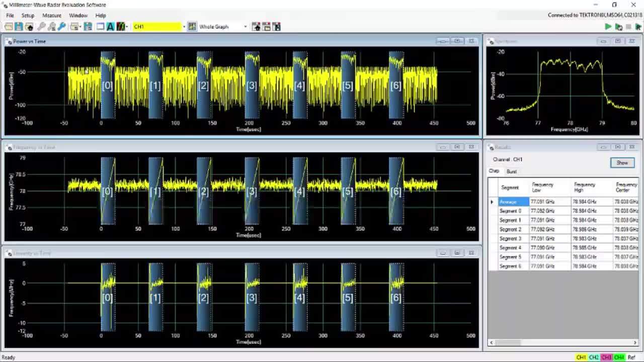The height and width of the screenshot is (362, 644).
Task: Open the Measure menu
Action: 51,16
